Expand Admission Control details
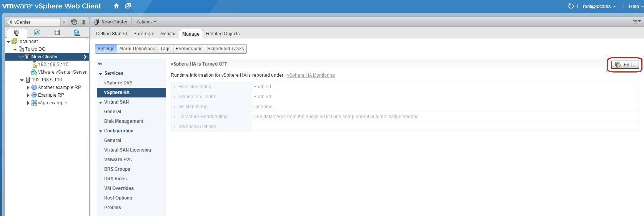The width and height of the screenshot is (644, 216). 175,97
